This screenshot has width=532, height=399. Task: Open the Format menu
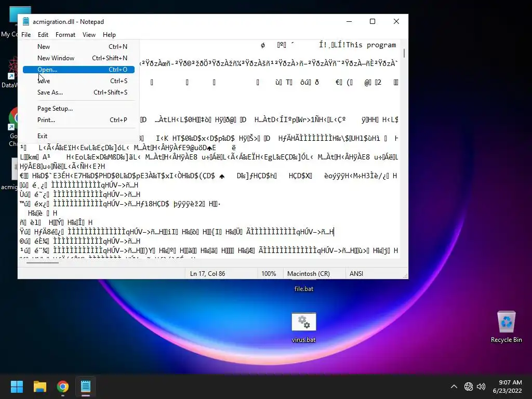pos(65,35)
